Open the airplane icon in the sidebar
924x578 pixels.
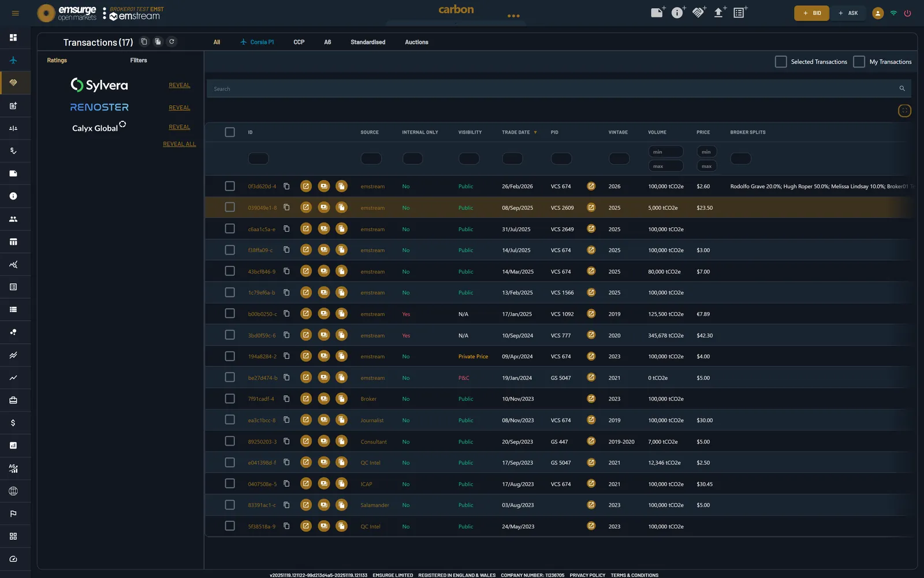pos(13,60)
